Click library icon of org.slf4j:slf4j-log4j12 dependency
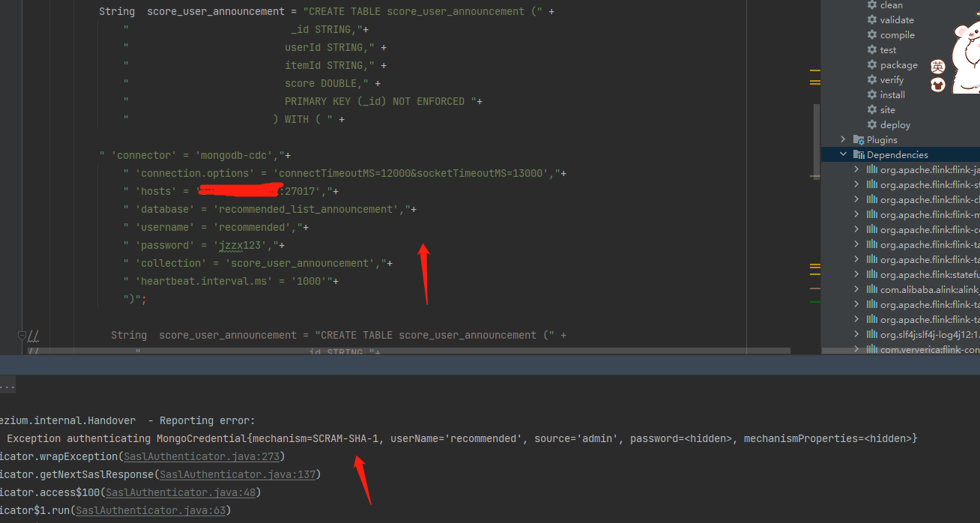 click(x=872, y=334)
